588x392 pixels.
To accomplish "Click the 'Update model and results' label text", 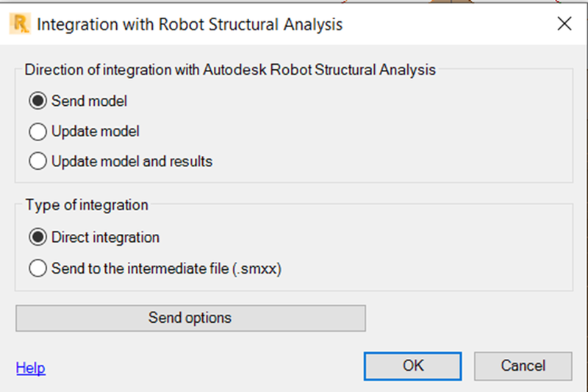I will [x=132, y=161].
